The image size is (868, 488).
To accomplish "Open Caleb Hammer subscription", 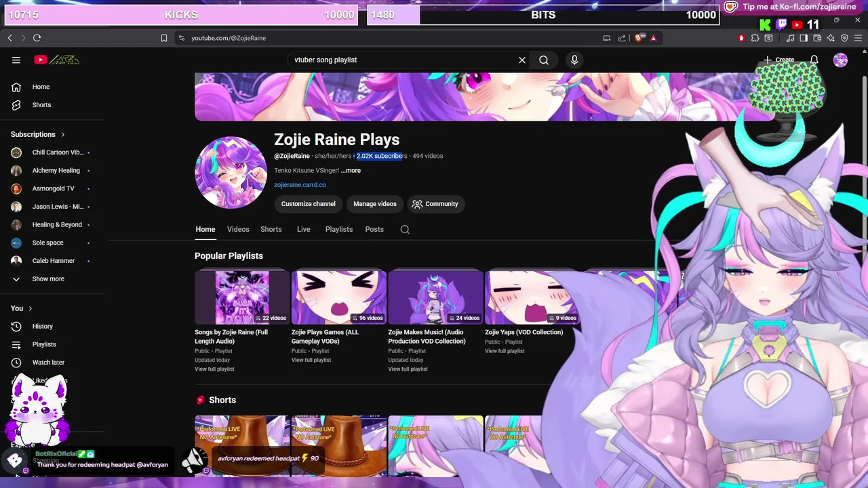I will coord(52,261).
